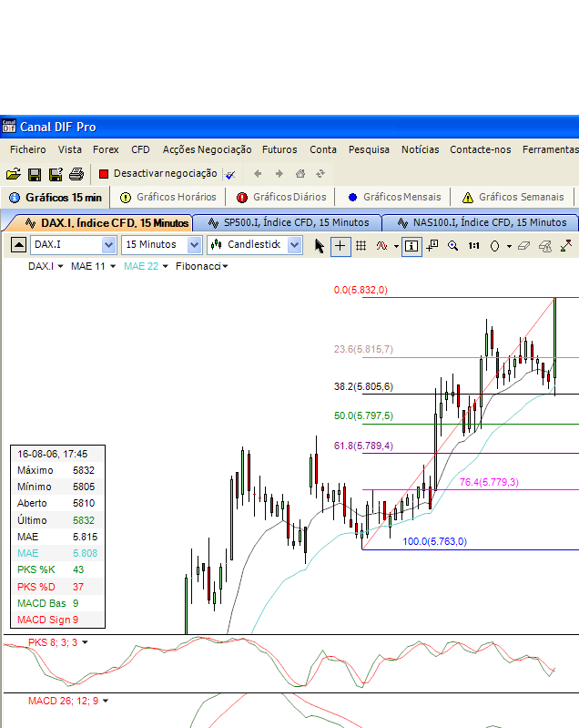
Task: Expand the ellipse tool dropdown arrow
Action: point(509,246)
